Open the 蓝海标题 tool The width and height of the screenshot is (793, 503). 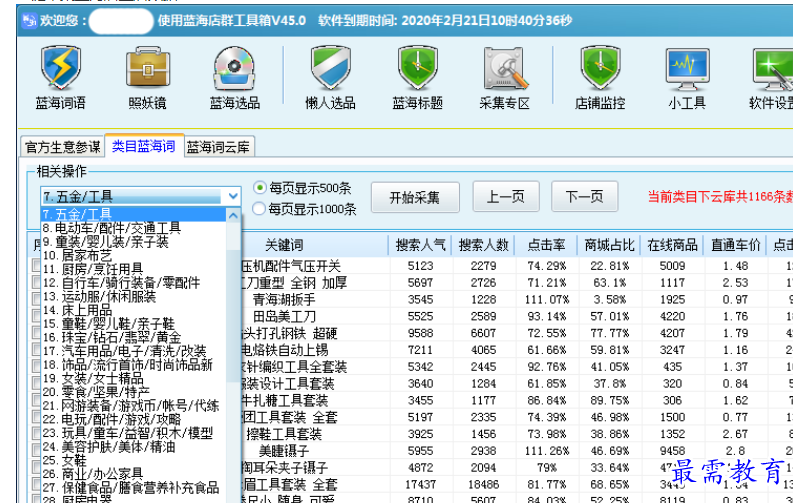(417, 77)
